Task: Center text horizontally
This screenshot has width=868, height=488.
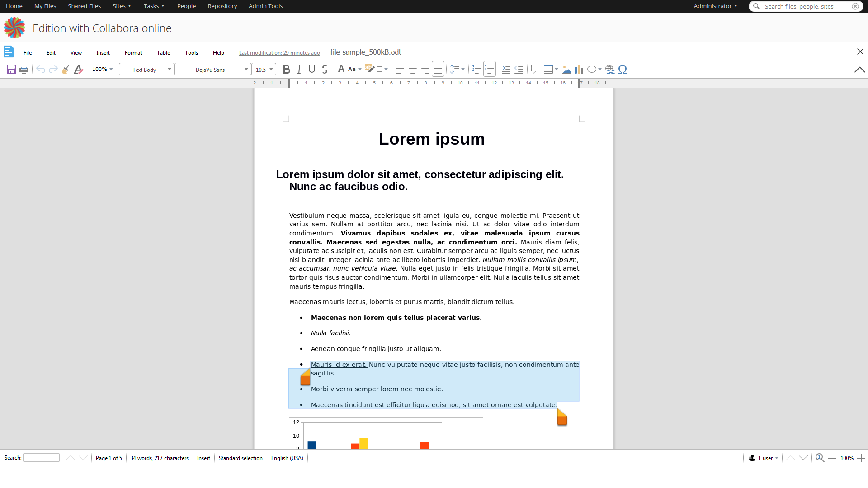Action: pos(413,69)
